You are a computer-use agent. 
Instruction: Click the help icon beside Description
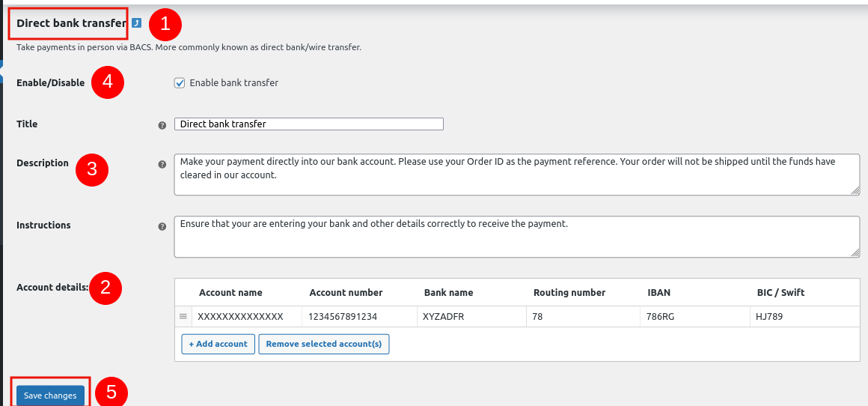pos(162,164)
